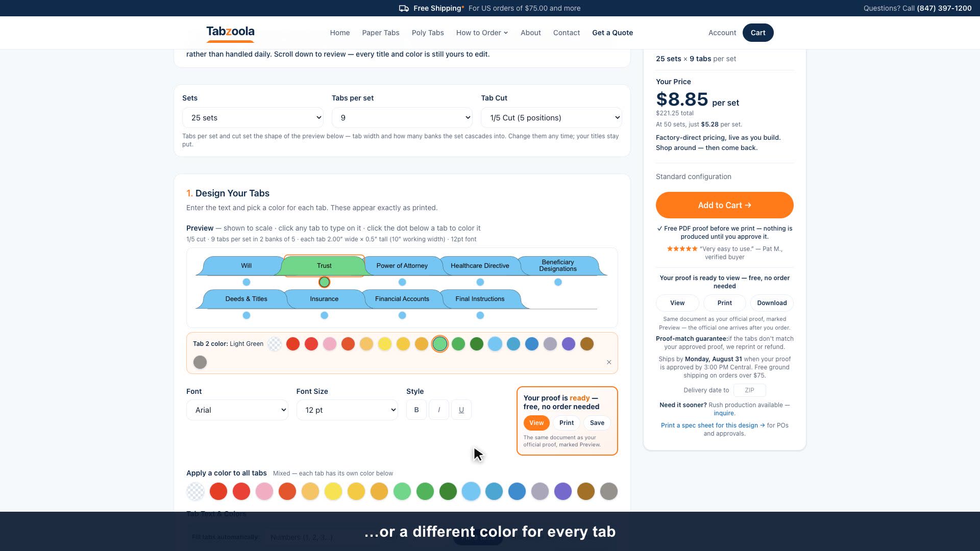
Task: Pick the pink swatch for Tab 2 color
Action: click(330, 344)
